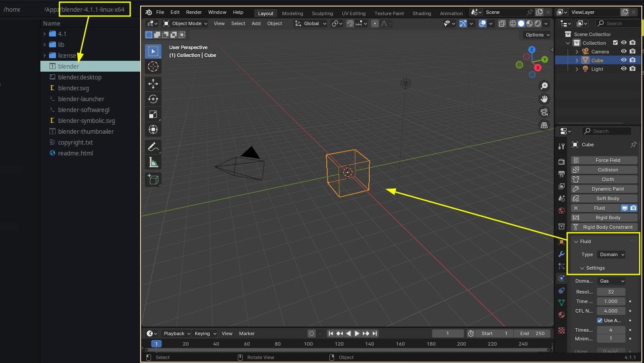Viewport: 644px width, 363px height.
Task: Open the Render menu
Action: click(194, 12)
